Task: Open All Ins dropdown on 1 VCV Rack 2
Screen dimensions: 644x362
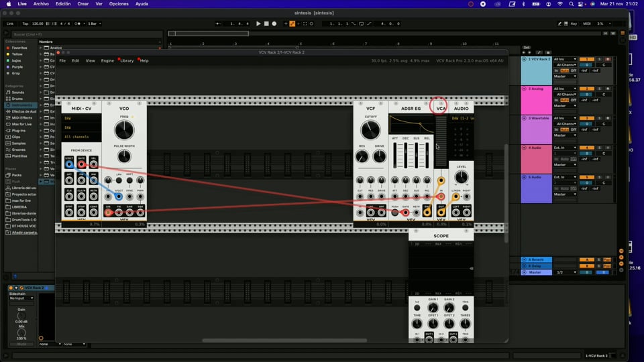Action: pos(565,59)
